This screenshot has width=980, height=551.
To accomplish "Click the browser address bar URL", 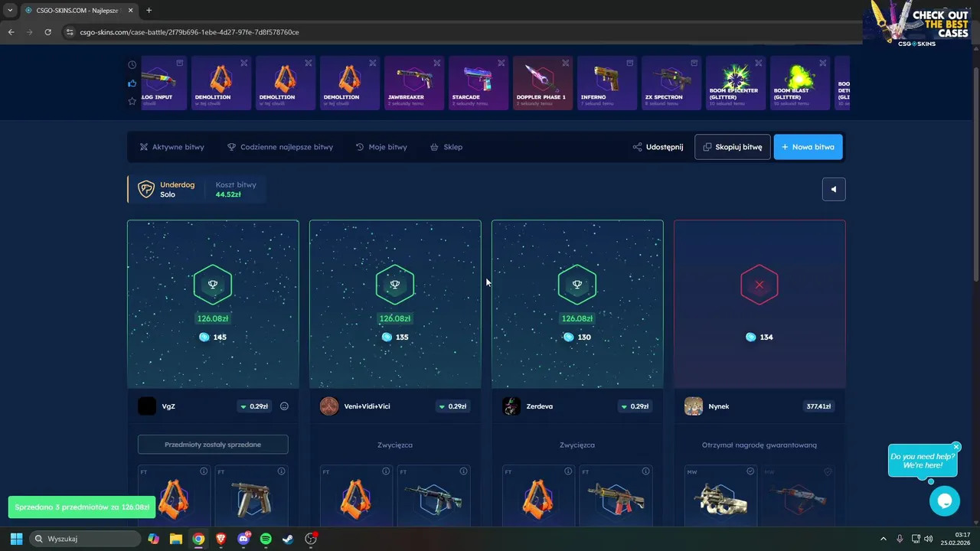I will tap(189, 32).
